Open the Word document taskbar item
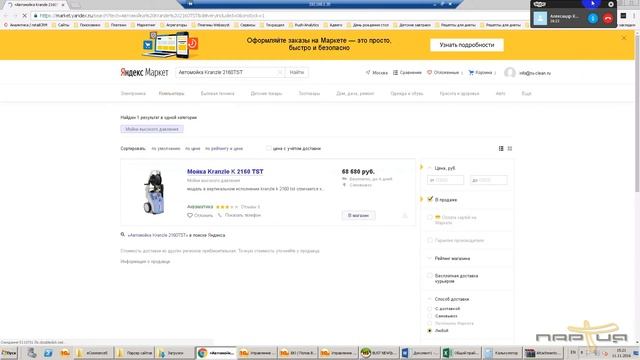Screen dimensions: 640x360 tap(419, 353)
